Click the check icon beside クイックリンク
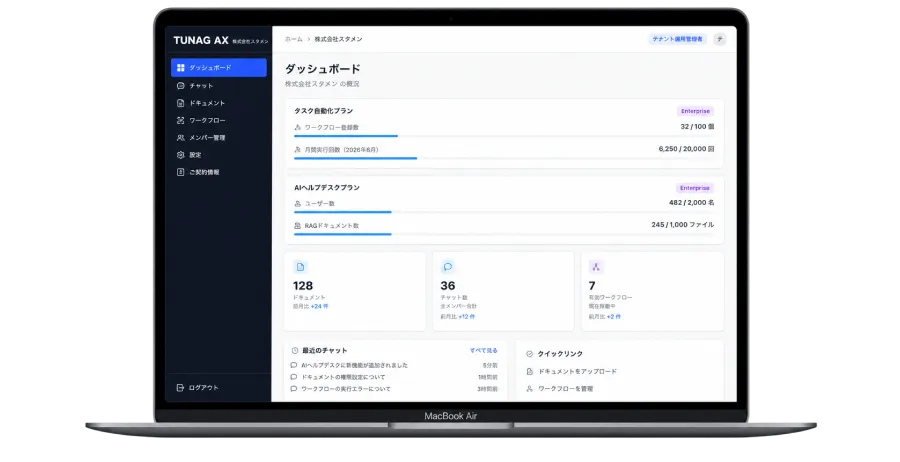Screen dimensions: 900x462 [x=529, y=354]
